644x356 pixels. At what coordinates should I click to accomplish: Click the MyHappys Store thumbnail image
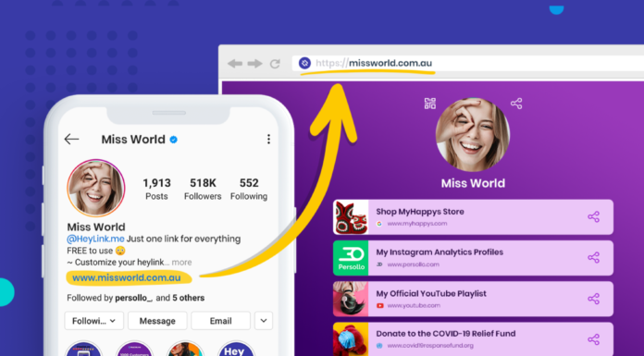pyautogui.click(x=351, y=217)
